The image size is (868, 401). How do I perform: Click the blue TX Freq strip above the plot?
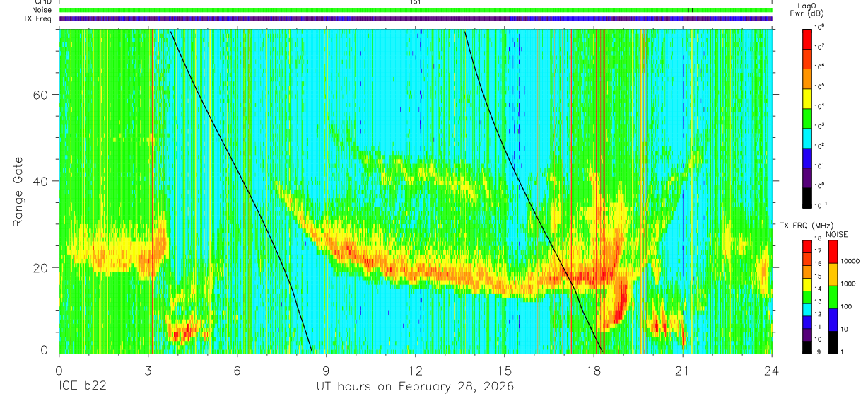pos(416,18)
